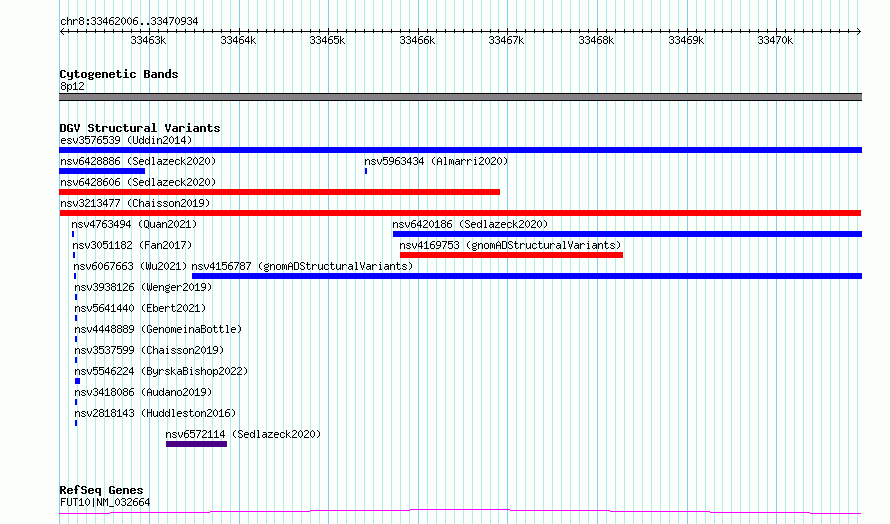Image resolution: width=890 pixels, height=524 pixels.
Task: Click the 33468k ruler tick label
Action: tap(596, 40)
